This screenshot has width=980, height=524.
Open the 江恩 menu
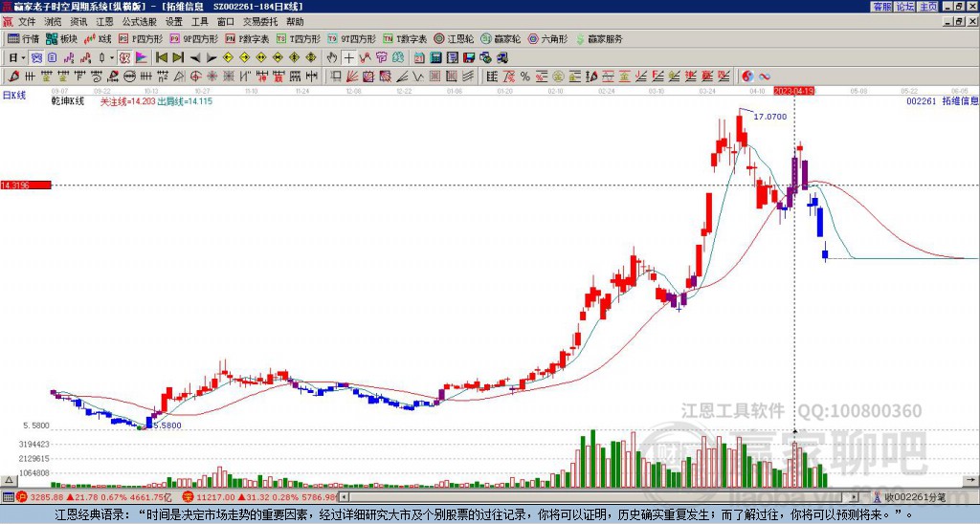(105, 22)
